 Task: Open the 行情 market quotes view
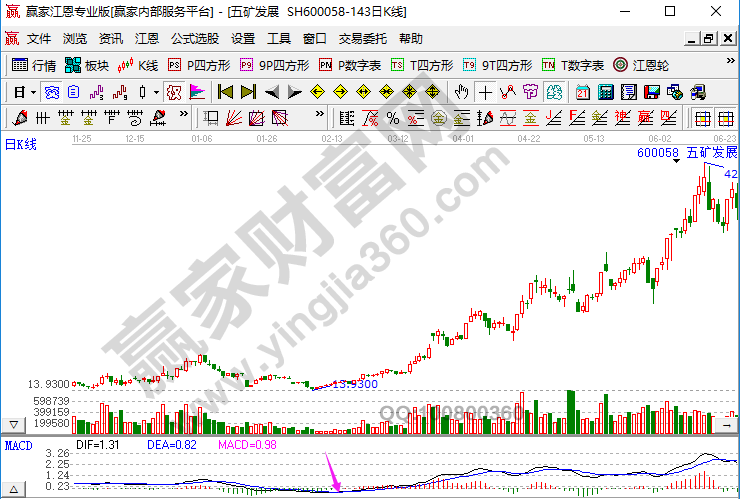pos(34,65)
